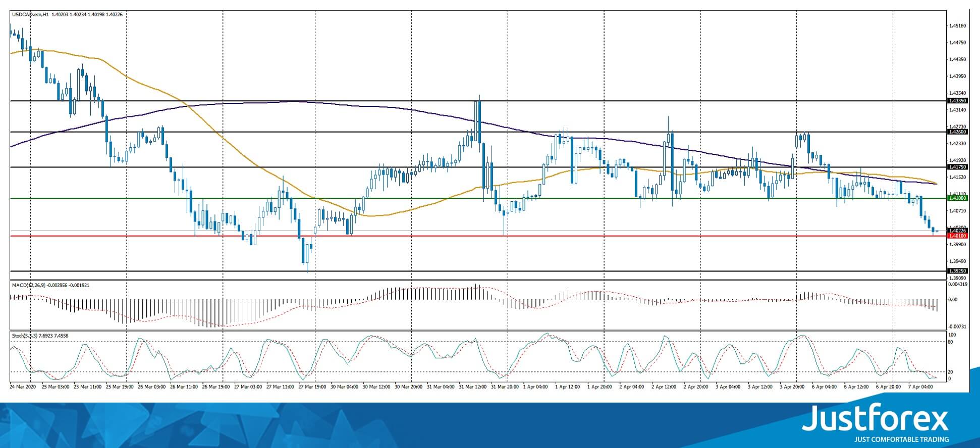Click the 1.41920 price axis value
Image resolution: width=980 pixels, height=448 pixels.
[x=957, y=160]
